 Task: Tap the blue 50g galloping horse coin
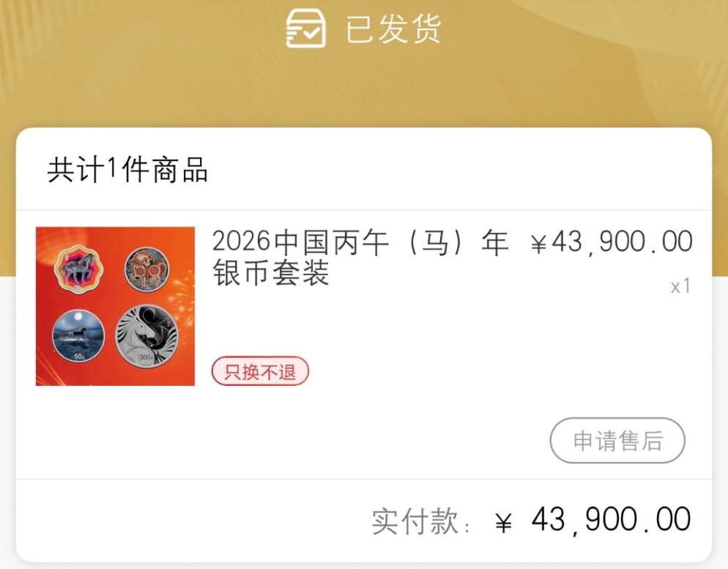click(78, 337)
